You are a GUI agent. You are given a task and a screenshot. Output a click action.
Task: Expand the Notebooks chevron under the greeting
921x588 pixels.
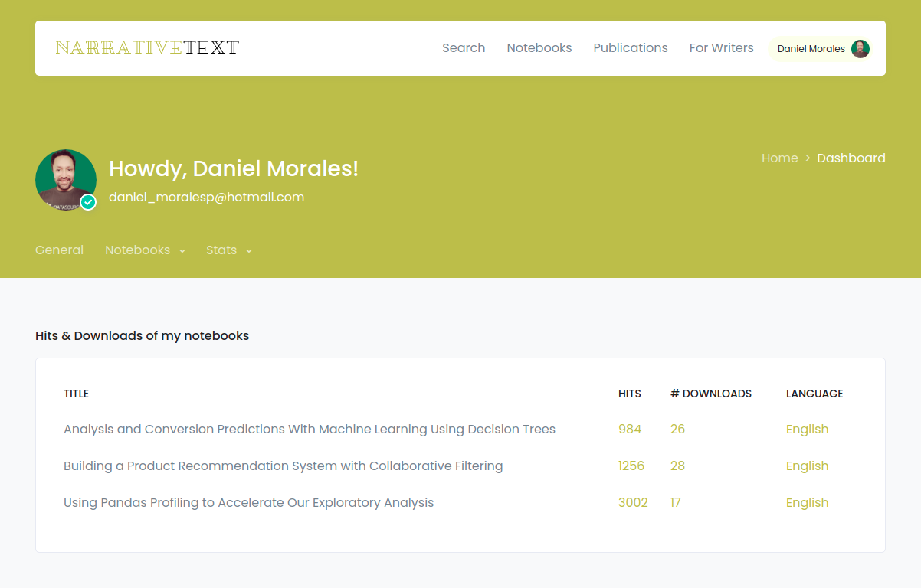pos(182,251)
